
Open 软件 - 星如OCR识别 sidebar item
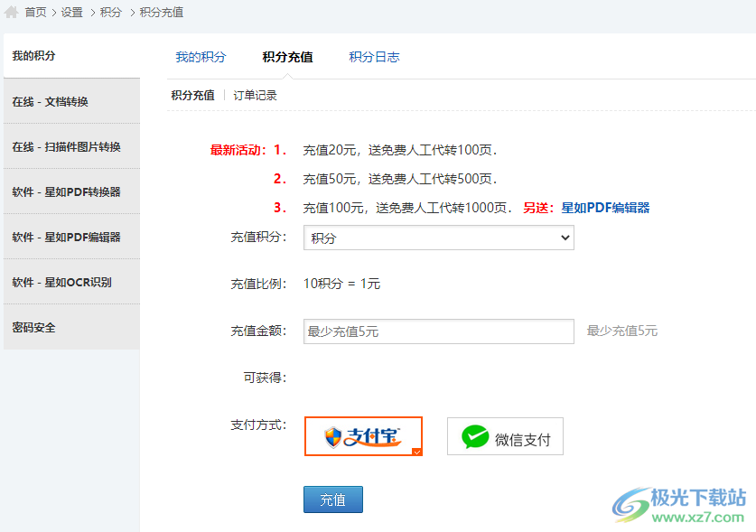72,282
